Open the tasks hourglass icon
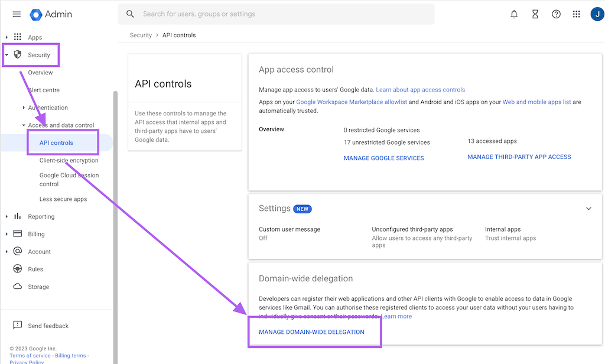Image resolution: width=605 pixels, height=364 pixels. (x=535, y=14)
